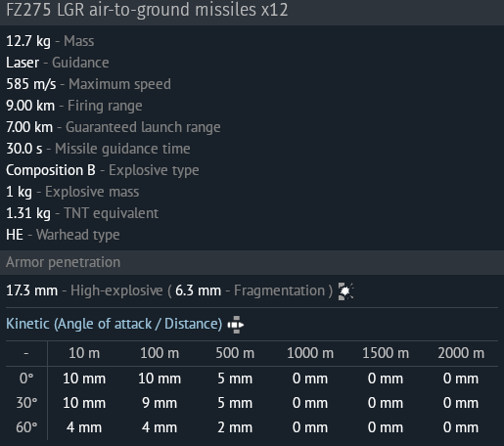This screenshot has height=446, width=504.
Task: Select the 2000 m column header
Action: pyautogui.click(x=461, y=353)
